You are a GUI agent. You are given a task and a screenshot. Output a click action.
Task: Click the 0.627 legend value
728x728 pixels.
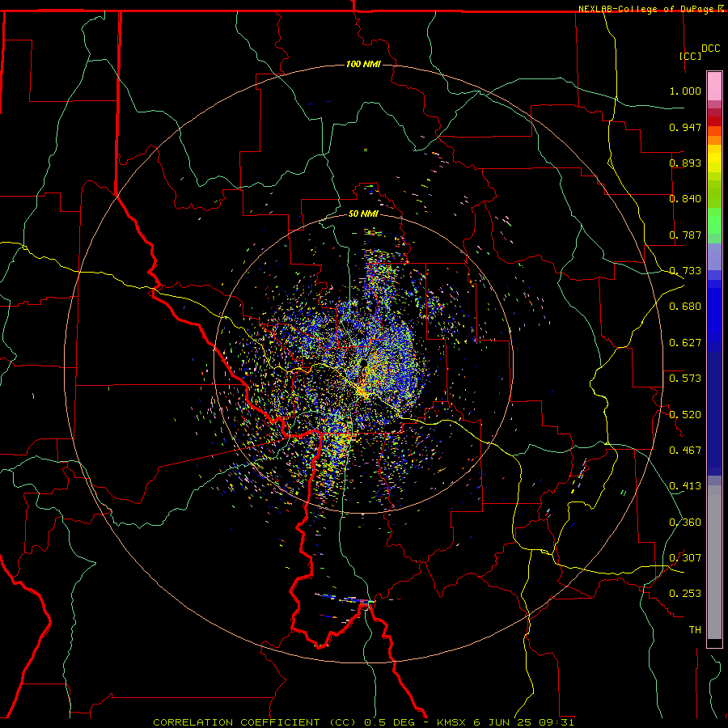pyautogui.click(x=685, y=343)
